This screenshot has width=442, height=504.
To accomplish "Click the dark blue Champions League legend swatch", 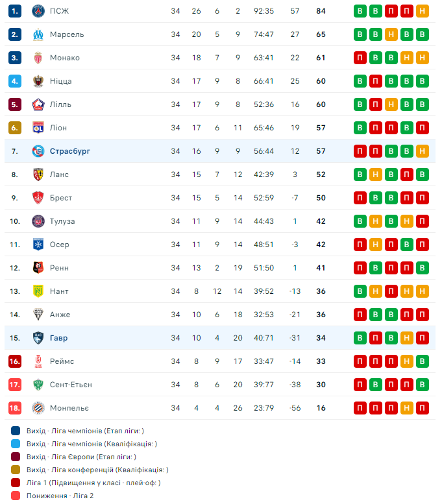I will pyautogui.click(x=16, y=431).
